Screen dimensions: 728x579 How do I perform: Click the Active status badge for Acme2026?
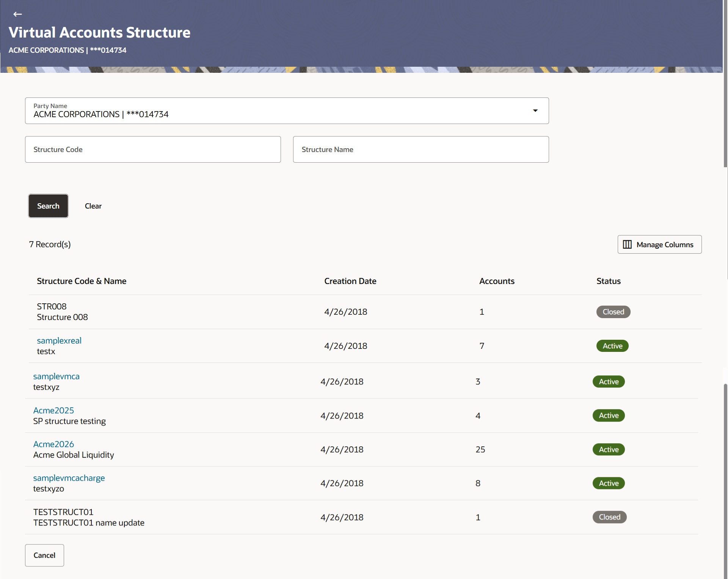[608, 449]
